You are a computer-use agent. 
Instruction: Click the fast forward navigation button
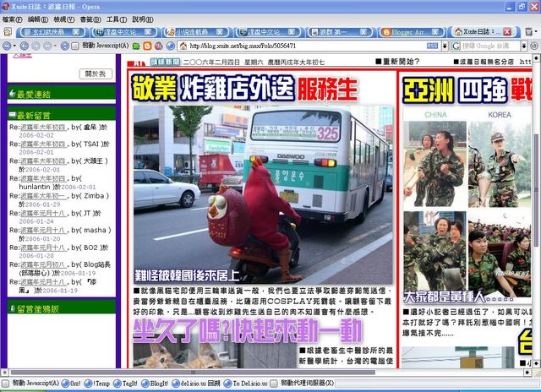click(x=47, y=46)
